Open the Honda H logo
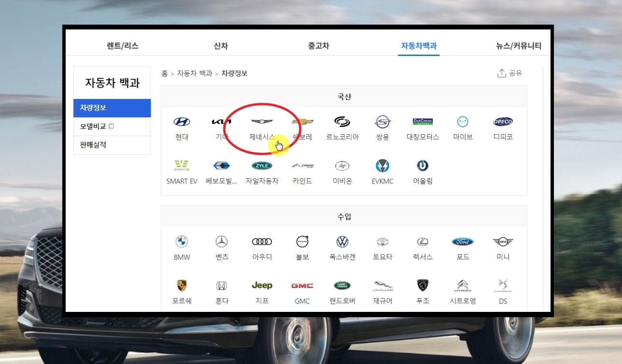Screen dimensions: 622x364 (222, 285)
